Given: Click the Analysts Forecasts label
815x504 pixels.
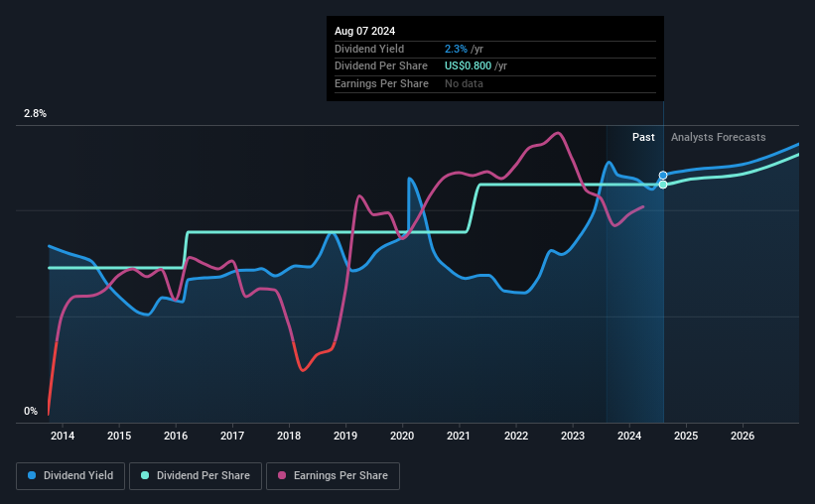Looking at the screenshot, I should pyautogui.click(x=719, y=137).
